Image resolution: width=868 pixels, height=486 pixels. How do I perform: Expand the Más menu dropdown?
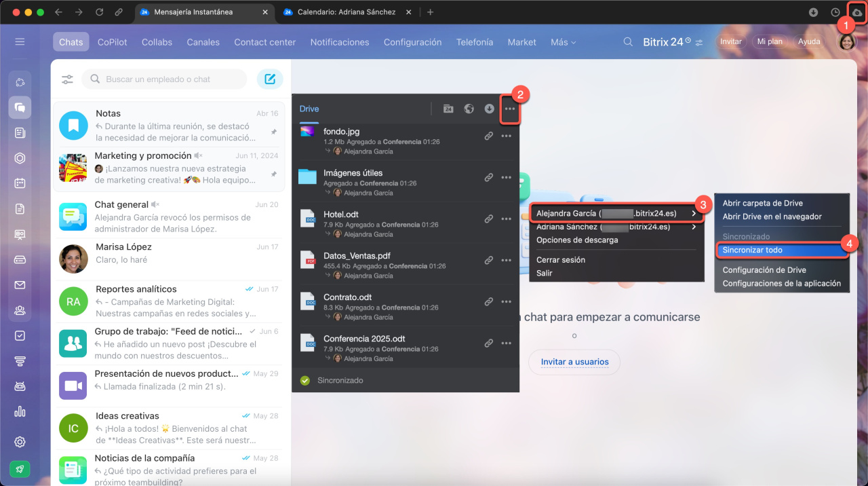point(564,42)
